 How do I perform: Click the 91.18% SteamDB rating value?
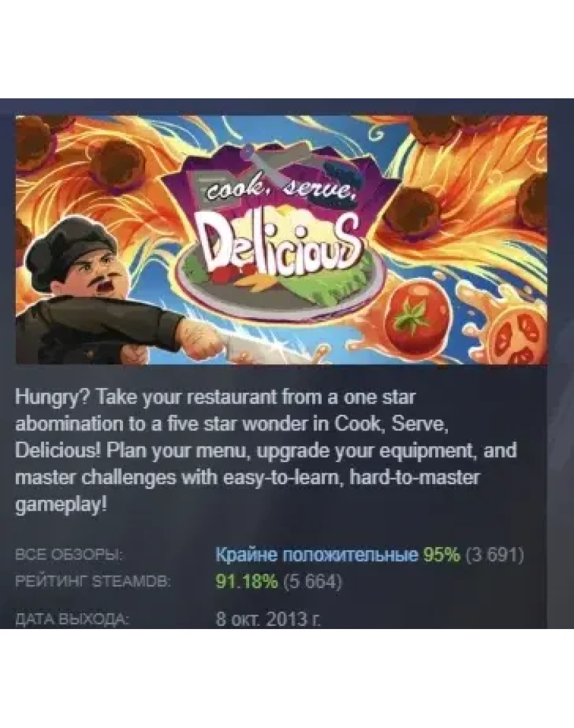pyautogui.click(x=247, y=581)
